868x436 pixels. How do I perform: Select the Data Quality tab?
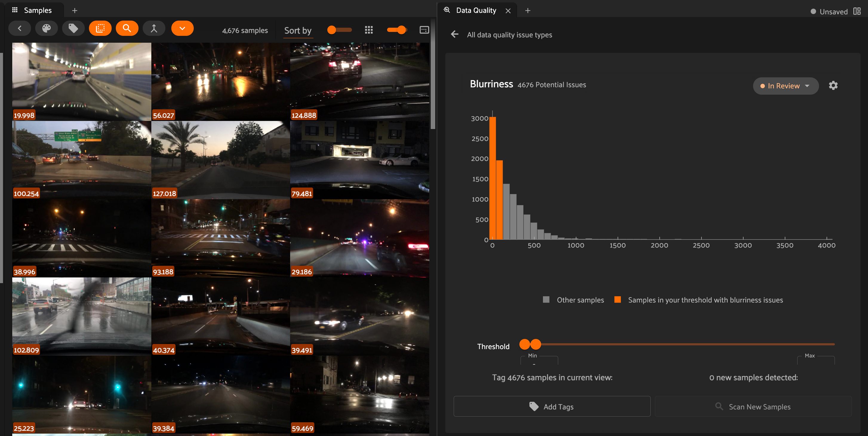[x=475, y=10]
